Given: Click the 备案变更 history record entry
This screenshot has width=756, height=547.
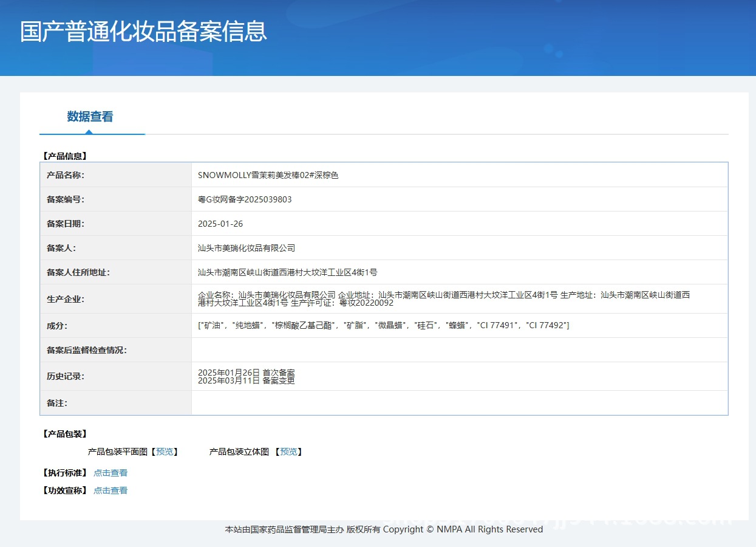Looking at the screenshot, I should tap(247, 380).
